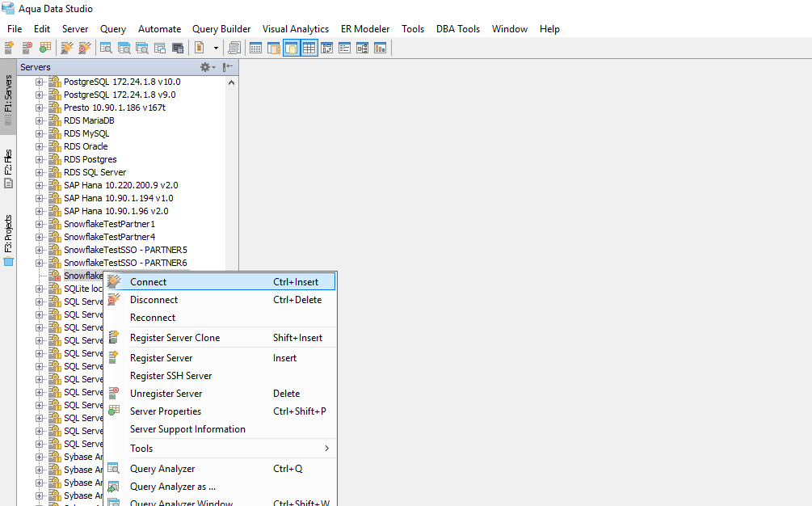The image size is (812, 506).
Task: Choose Reconnect in the context menu
Action: (221, 318)
